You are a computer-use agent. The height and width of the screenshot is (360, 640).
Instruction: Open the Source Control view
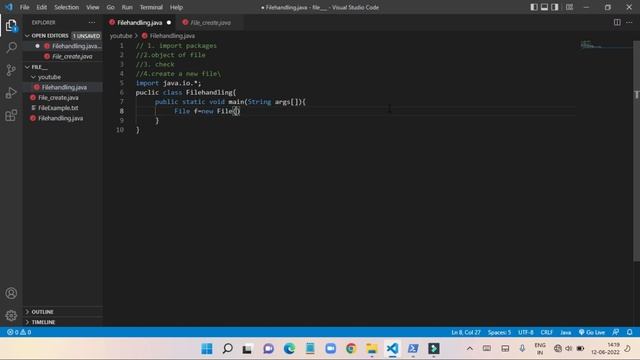coord(11,70)
